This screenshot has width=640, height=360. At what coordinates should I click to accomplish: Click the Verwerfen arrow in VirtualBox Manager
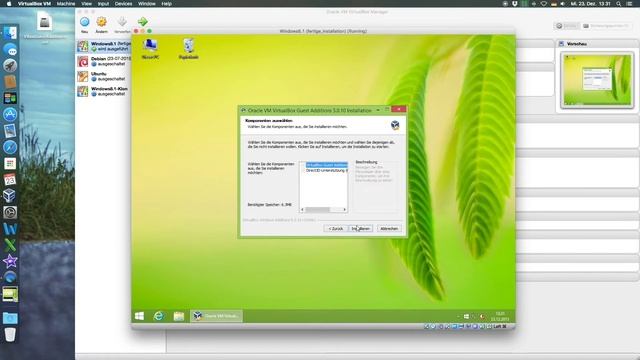[x=122, y=22]
